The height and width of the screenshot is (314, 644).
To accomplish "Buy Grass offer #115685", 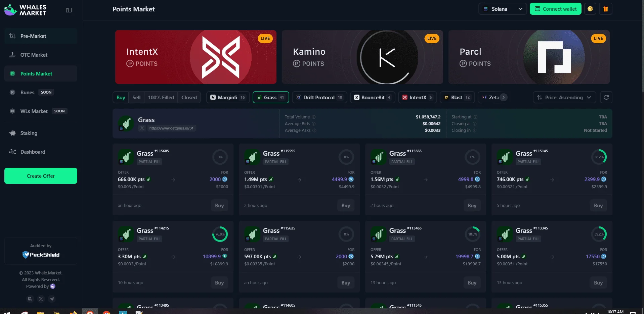I will click(x=219, y=206).
